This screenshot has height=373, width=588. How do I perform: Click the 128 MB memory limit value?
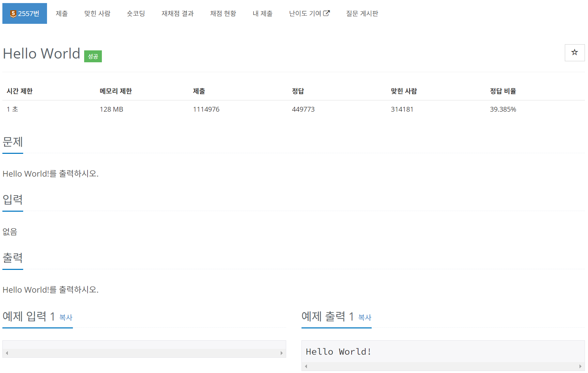click(x=111, y=109)
